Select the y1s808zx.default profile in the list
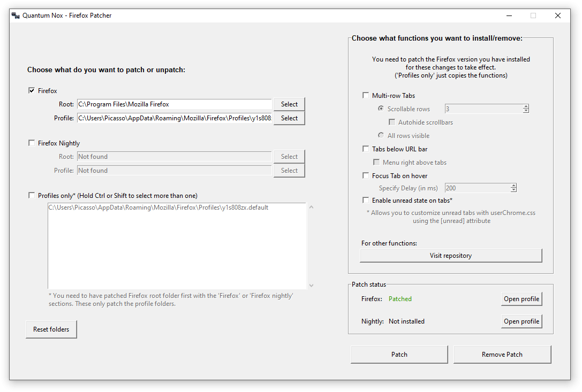Image resolution: width=582 pixels, height=392 pixels. click(158, 207)
